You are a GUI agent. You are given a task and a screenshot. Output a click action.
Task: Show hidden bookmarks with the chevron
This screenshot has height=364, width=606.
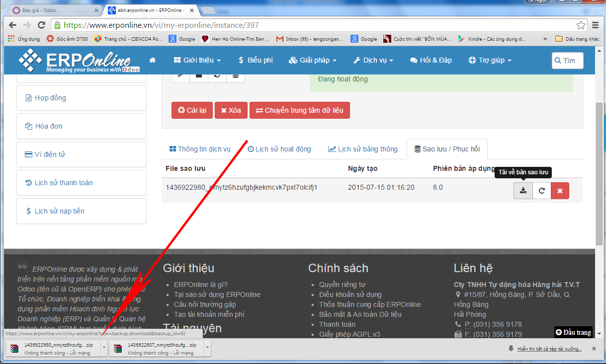pyautogui.click(x=545, y=39)
